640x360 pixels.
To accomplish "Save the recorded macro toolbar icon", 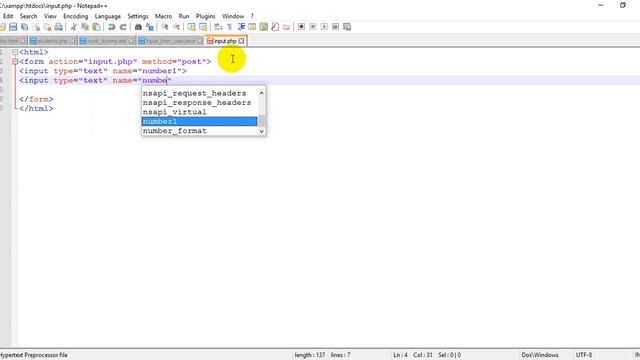I will (x=347, y=27).
